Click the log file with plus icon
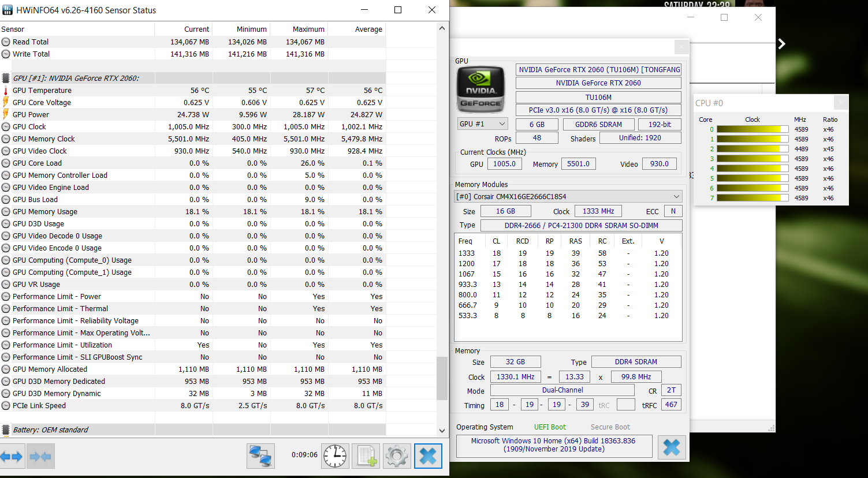 pos(366,456)
